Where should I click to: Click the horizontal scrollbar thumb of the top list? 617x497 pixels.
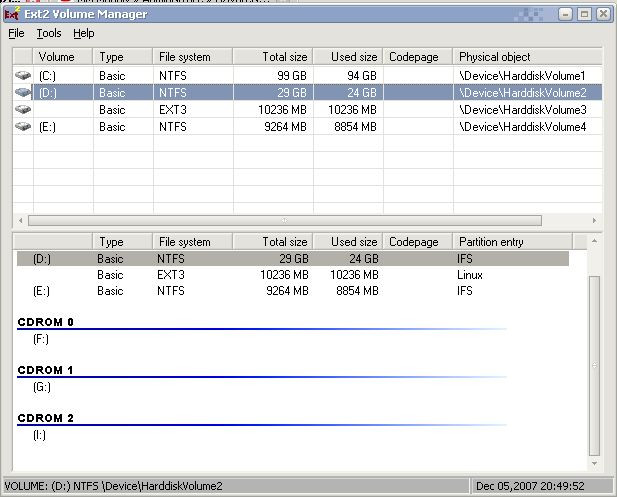click(x=285, y=220)
